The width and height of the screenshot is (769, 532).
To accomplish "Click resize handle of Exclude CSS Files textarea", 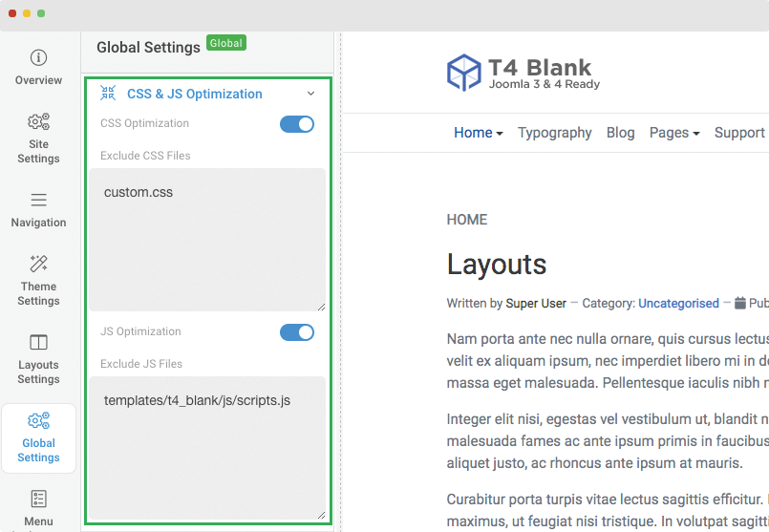I will tap(321, 307).
